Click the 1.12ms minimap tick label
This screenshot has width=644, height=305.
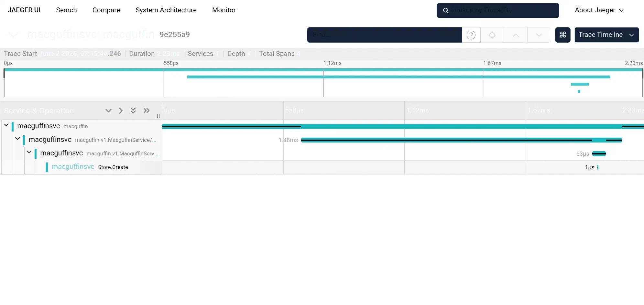[x=333, y=63]
